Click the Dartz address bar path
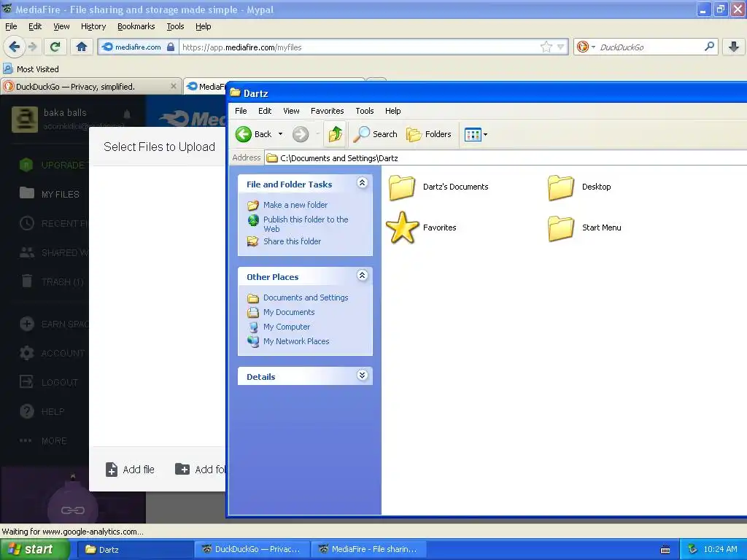The height and width of the screenshot is (560, 747). (338, 158)
